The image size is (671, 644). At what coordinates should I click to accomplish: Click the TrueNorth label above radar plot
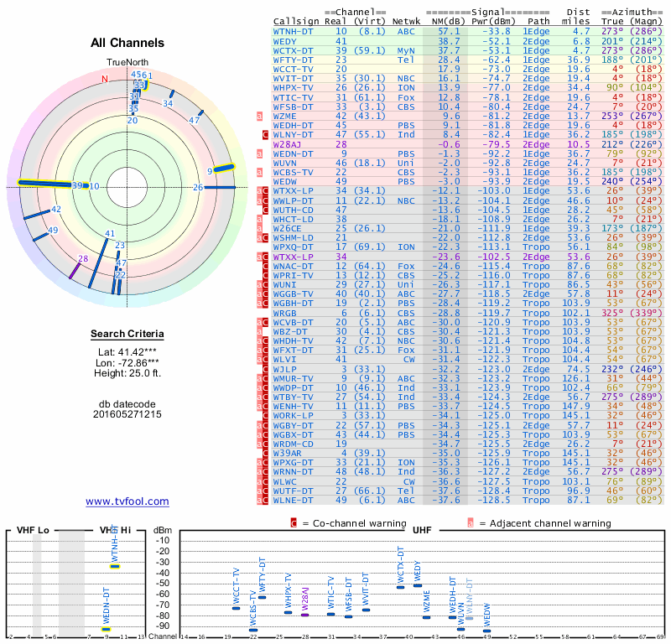click(127, 63)
